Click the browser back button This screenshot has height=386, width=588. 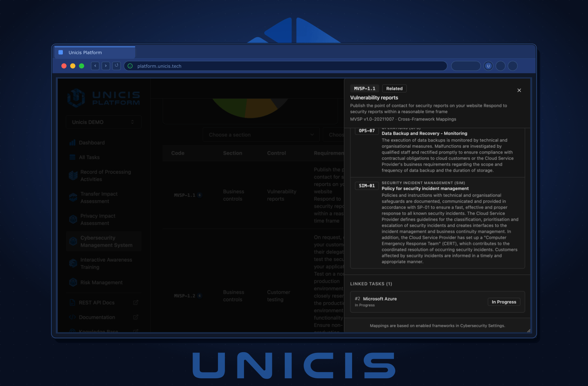pos(95,66)
